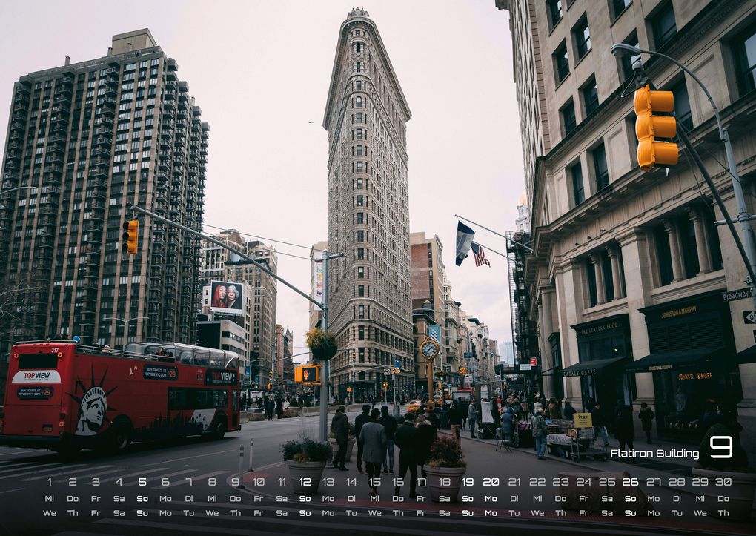
Task: Select day number 8 in the calendar row
Action: coord(212,481)
